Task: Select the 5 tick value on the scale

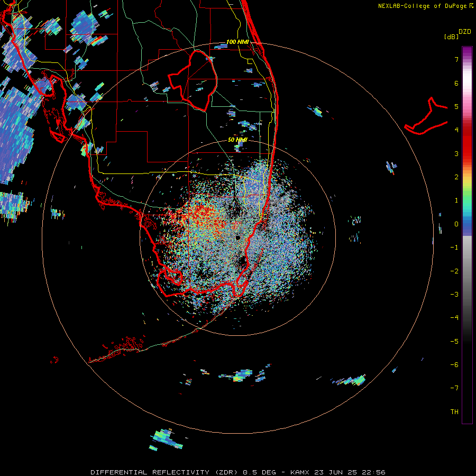Action: (456, 106)
